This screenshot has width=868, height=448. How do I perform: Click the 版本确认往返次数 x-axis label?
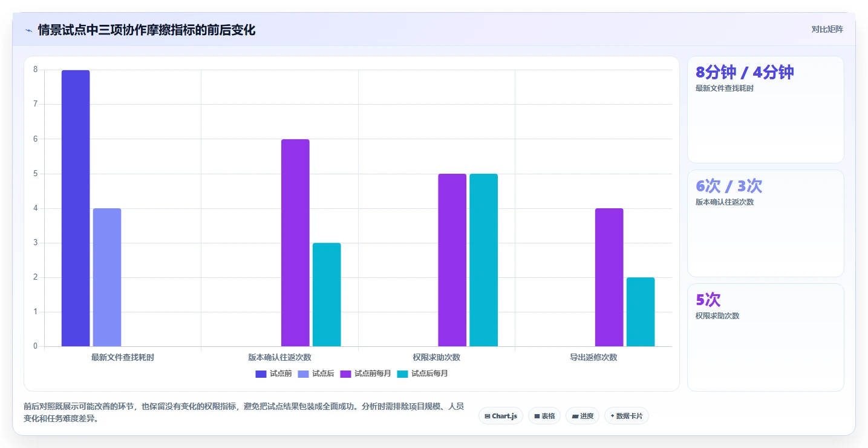[x=279, y=357]
